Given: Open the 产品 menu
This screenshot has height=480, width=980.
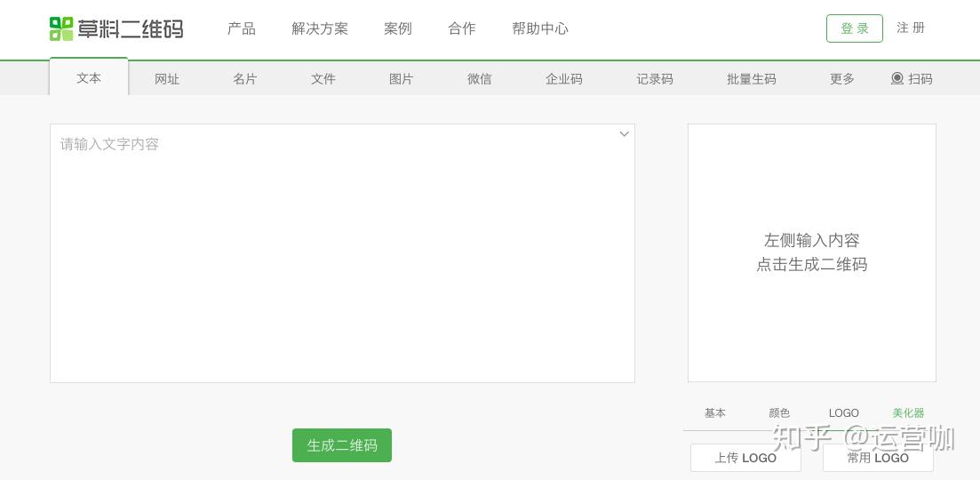Looking at the screenshot, I should click(242, 28).
